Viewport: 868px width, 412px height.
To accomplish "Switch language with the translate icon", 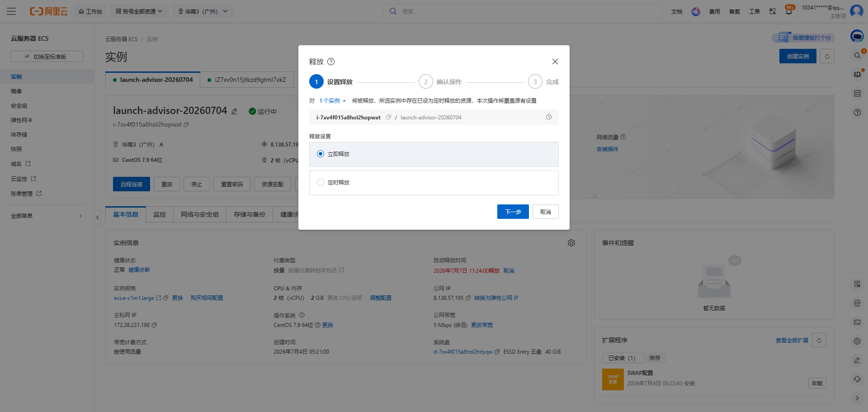I will [773, 11].
